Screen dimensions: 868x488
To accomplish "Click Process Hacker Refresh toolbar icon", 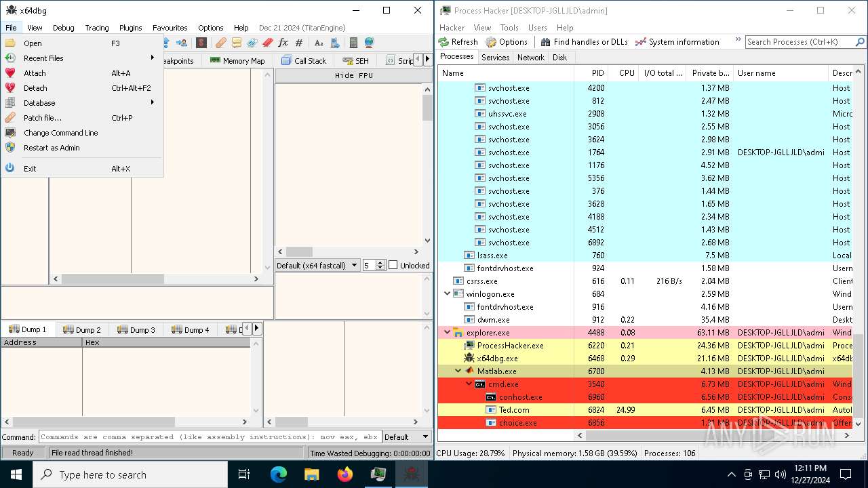I will [444, 42].
